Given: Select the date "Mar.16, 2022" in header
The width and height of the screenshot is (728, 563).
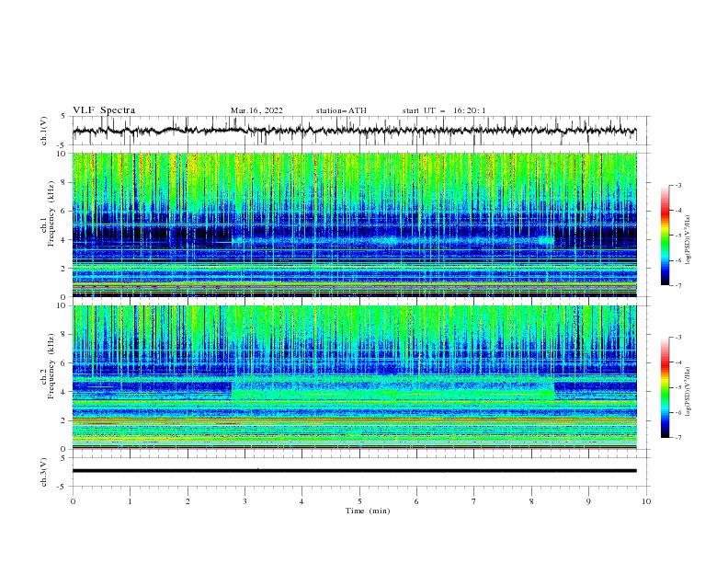Looking at the screenshot, I should coord(256,110).
